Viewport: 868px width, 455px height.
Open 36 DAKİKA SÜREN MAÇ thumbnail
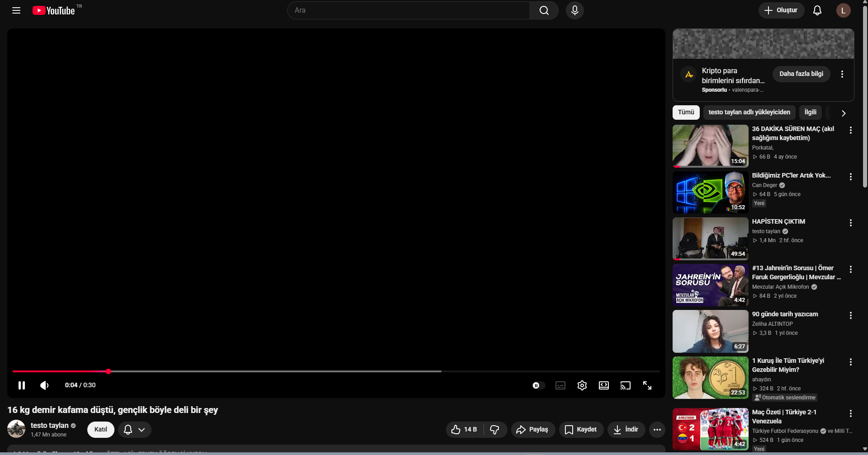pyautogui.click(x=711, y=146)
